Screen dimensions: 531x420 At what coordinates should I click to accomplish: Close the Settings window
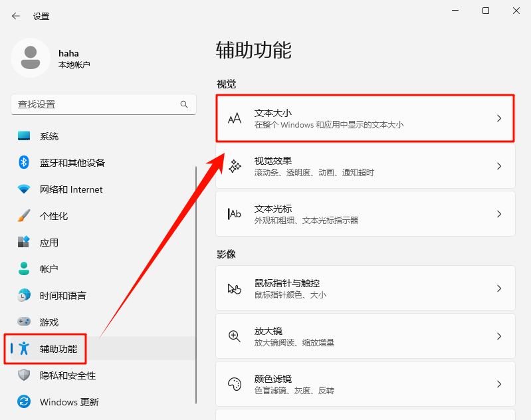tap(516, 11)
